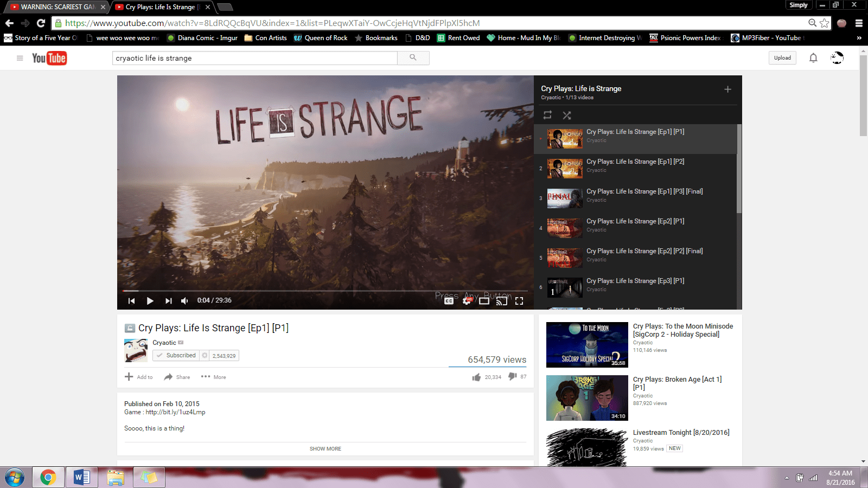This screenshot has height=488, width=868.
Task: Click the Upload button
Action: pos(782,58)
